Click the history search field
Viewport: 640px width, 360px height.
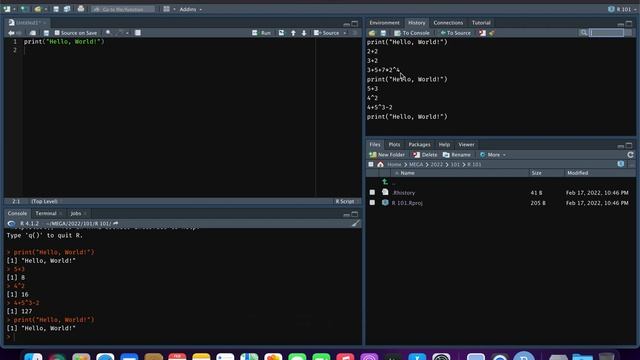(607, 33)
